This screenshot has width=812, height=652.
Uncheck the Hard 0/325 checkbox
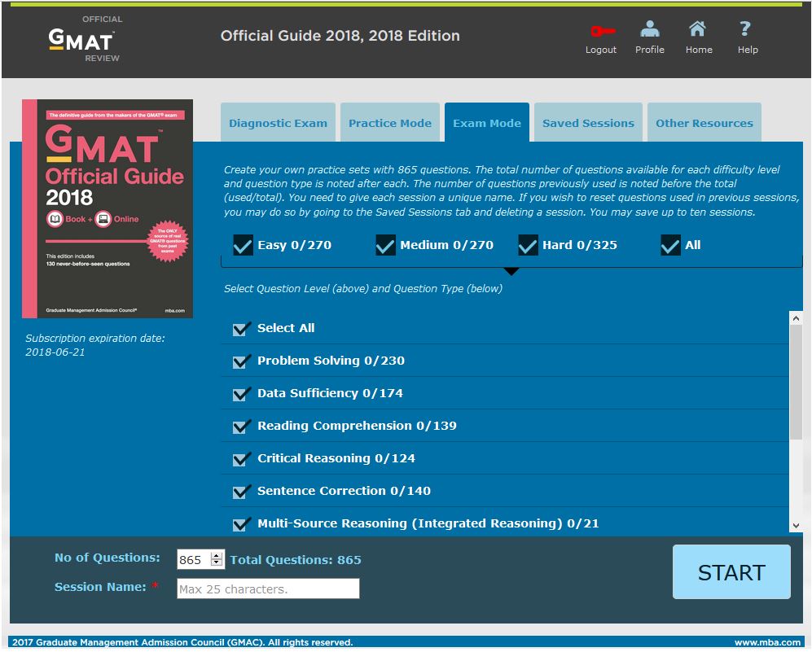click(x=528, y=245)
